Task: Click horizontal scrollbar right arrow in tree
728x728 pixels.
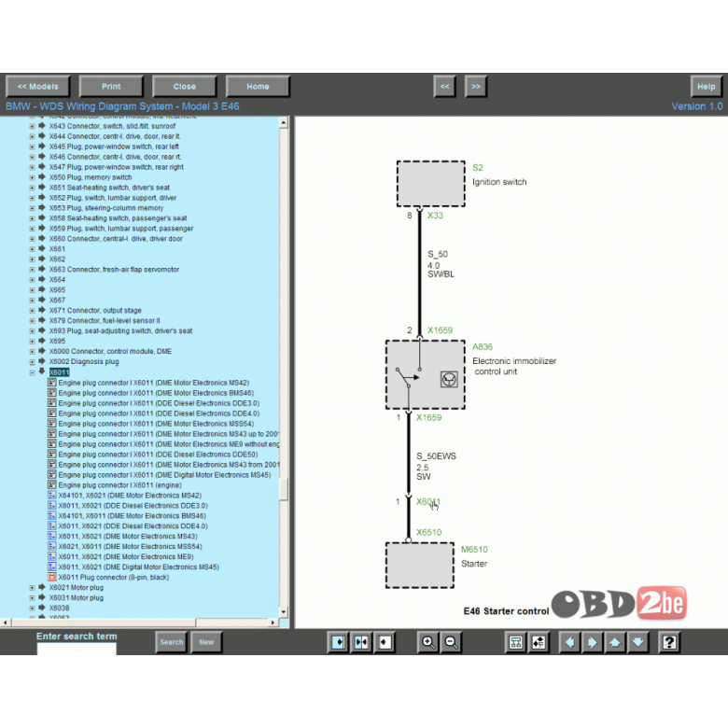Action: (x=273, y=623)
